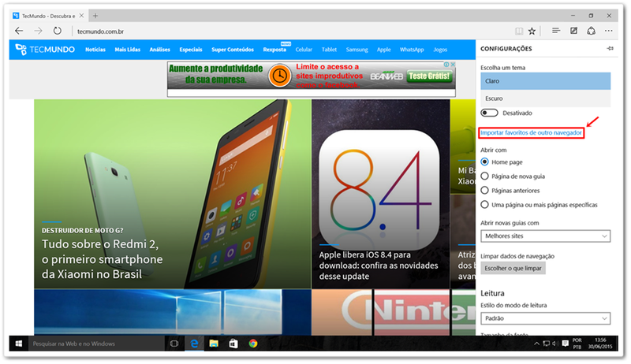Open the Action Center notification icon
Viewport: 631px width, 364px height.
pyautogui.click(x=565, y=344)
